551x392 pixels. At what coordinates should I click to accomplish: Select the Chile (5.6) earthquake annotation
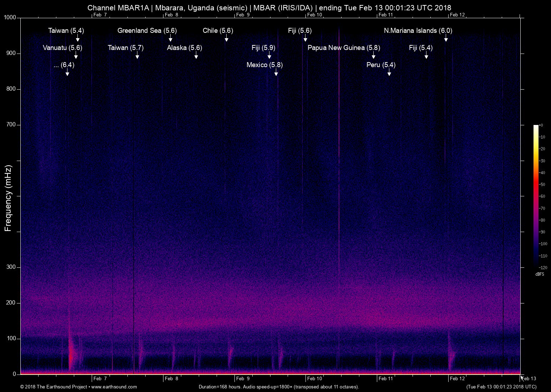pyautogui.click(x=217, y=31)
